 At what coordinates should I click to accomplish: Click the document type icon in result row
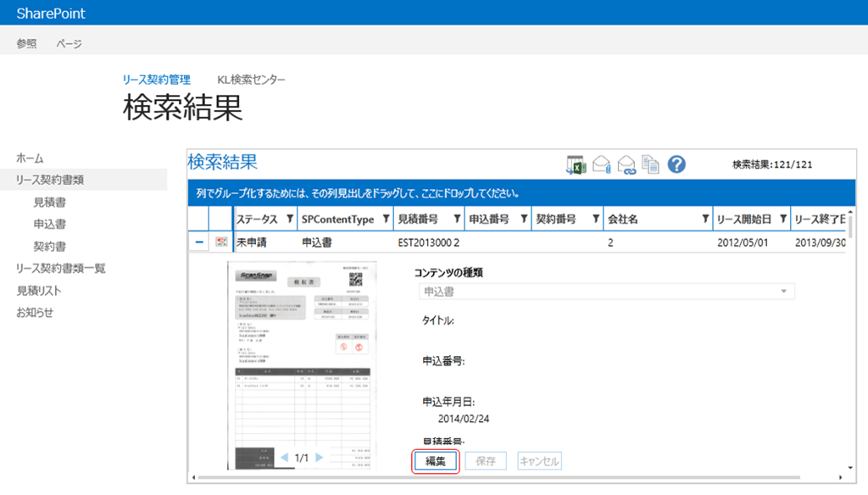(221, 242)
